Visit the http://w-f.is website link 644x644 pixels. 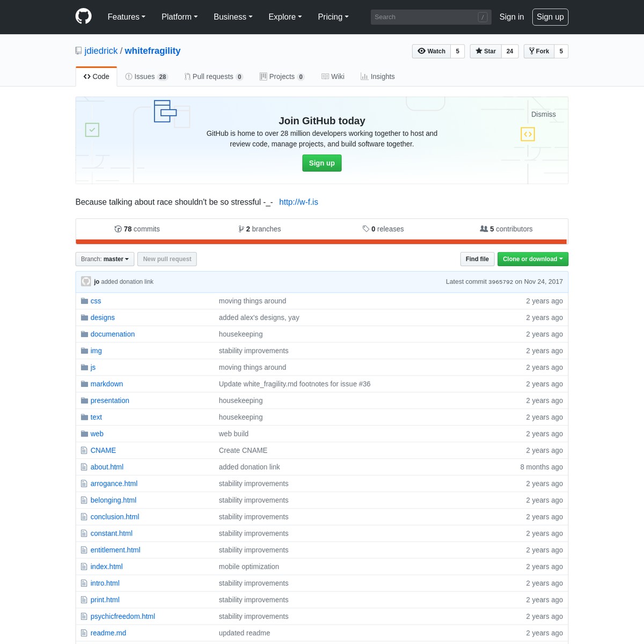[x=298, y=202]
